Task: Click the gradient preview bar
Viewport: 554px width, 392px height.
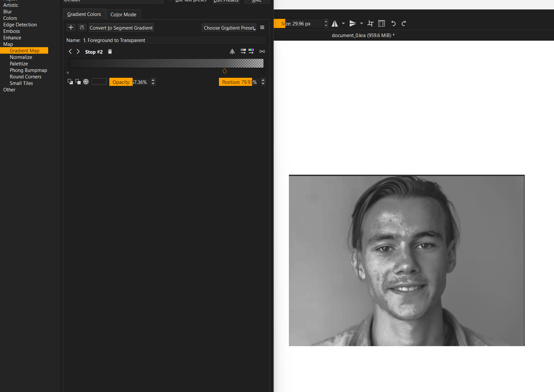Action: click(x=166, y=63)
